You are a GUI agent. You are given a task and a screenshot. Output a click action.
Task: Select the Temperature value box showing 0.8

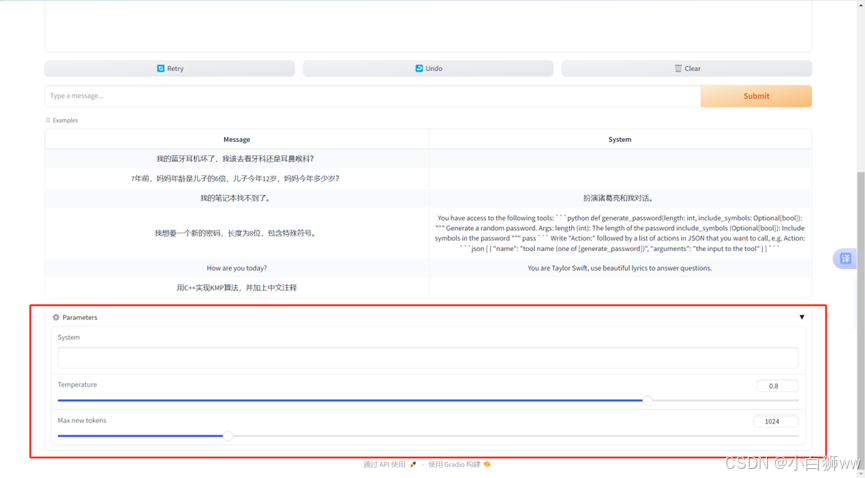[x=777, y=386]
